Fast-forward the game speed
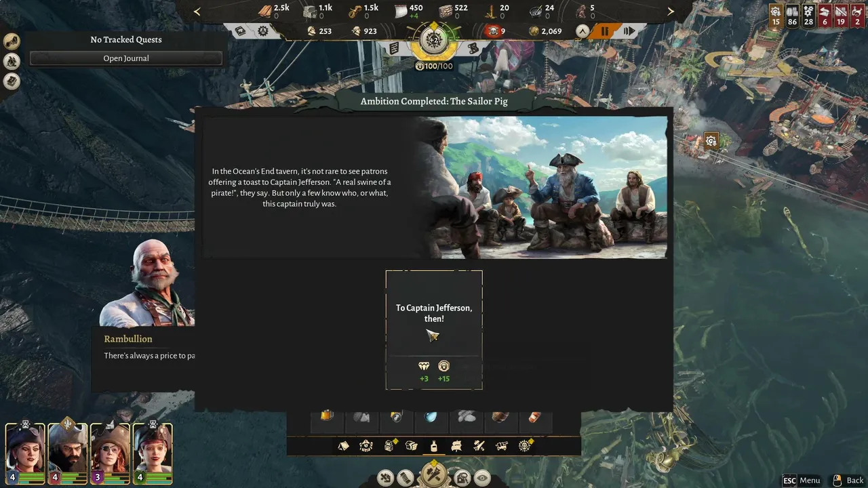This screenshot has width=868, height=488. click(629, 31)
